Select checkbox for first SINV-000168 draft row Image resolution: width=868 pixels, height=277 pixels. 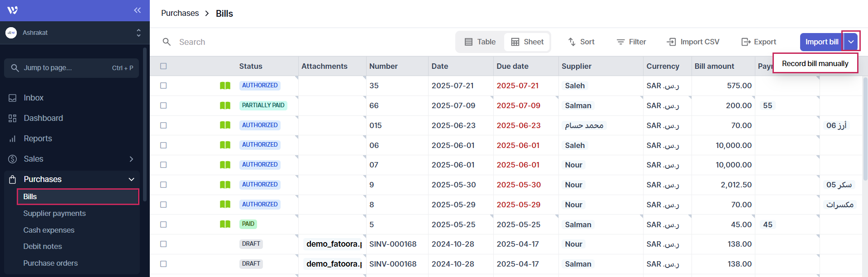pyautogui.click(x=163, y=244)
